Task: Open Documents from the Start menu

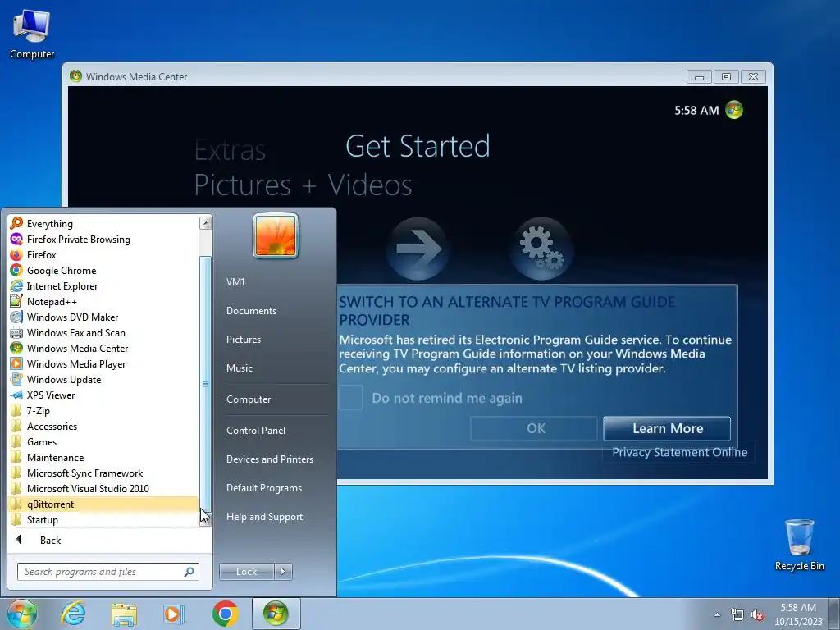Action: point(251,311)
